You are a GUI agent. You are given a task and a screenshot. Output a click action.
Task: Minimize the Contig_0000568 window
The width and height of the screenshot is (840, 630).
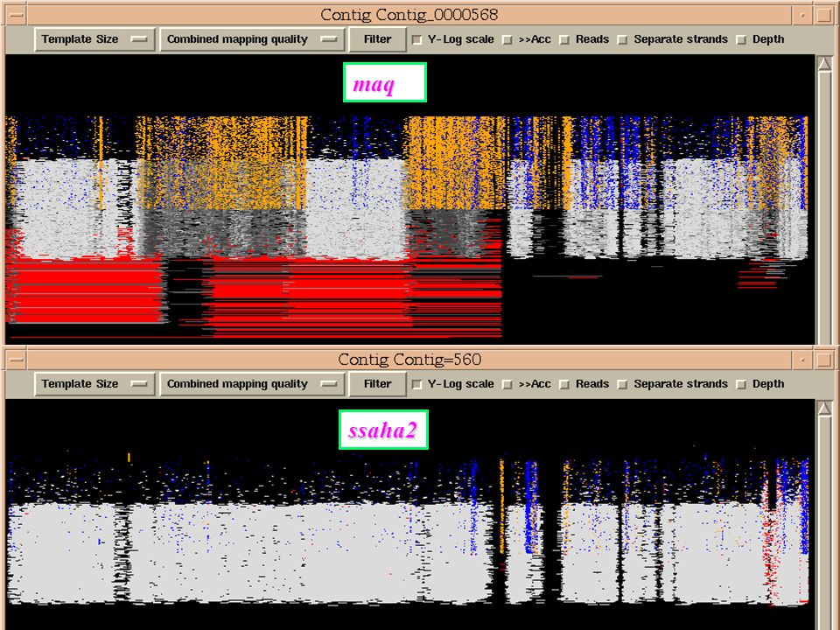coord(802,15)
